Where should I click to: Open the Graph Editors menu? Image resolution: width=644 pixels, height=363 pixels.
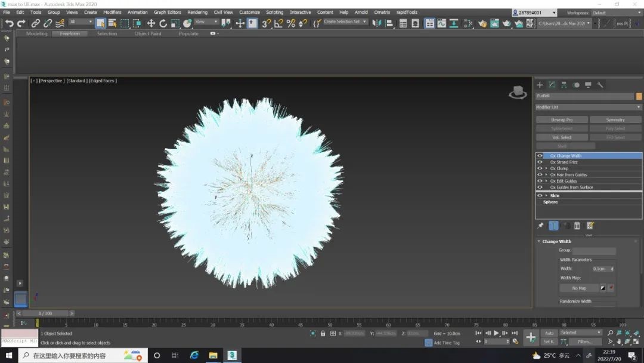[167, 12]
